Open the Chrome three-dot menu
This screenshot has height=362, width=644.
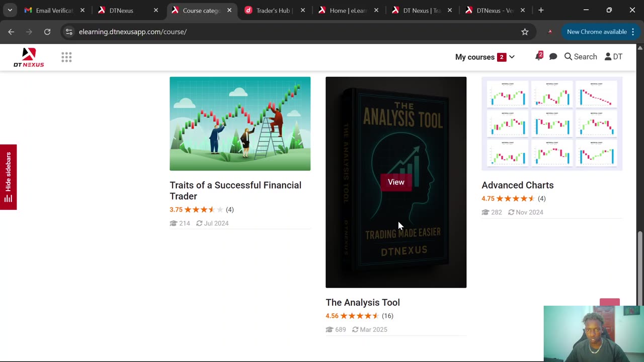click(633, 32)
